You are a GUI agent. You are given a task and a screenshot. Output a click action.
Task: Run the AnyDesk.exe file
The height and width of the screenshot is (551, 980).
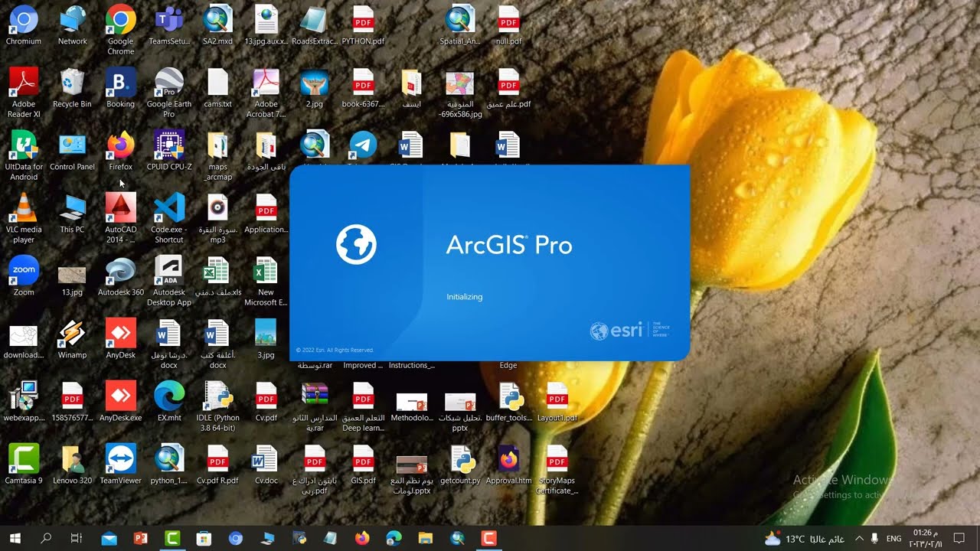coord(121,402)
